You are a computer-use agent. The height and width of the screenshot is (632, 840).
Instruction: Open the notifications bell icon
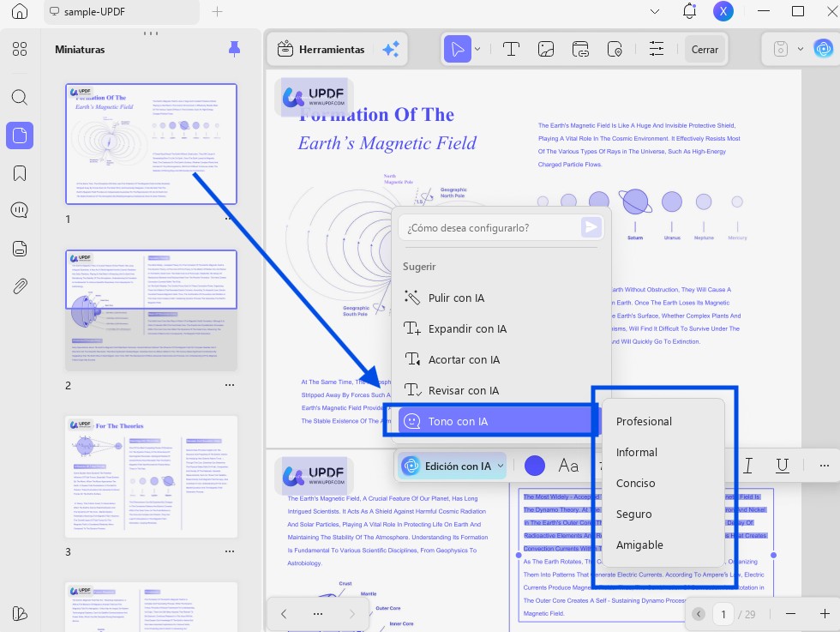689,11
